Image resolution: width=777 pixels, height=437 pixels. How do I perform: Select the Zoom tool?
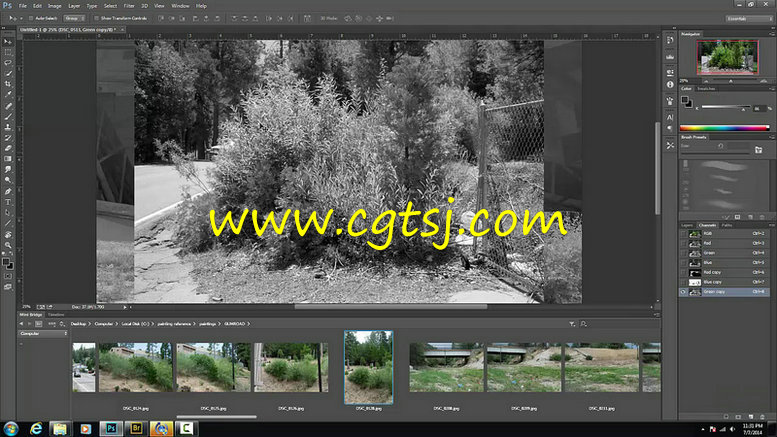tap(8, 245)
